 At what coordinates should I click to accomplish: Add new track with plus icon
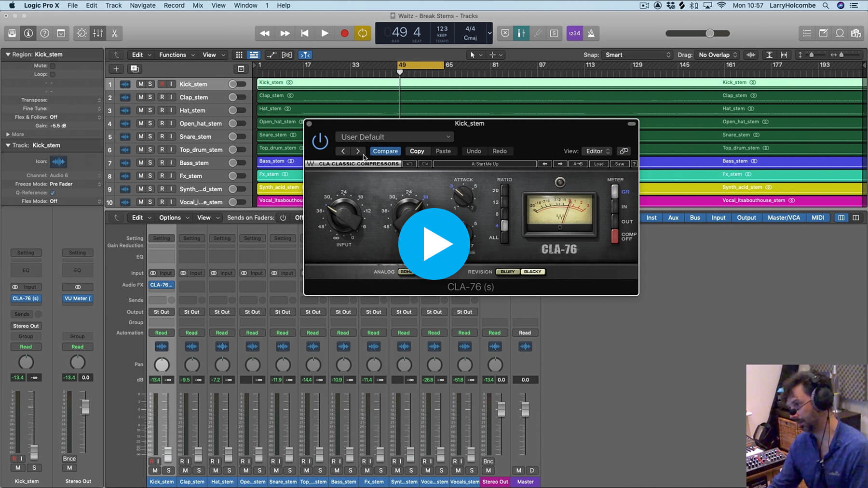click(116, 69)
